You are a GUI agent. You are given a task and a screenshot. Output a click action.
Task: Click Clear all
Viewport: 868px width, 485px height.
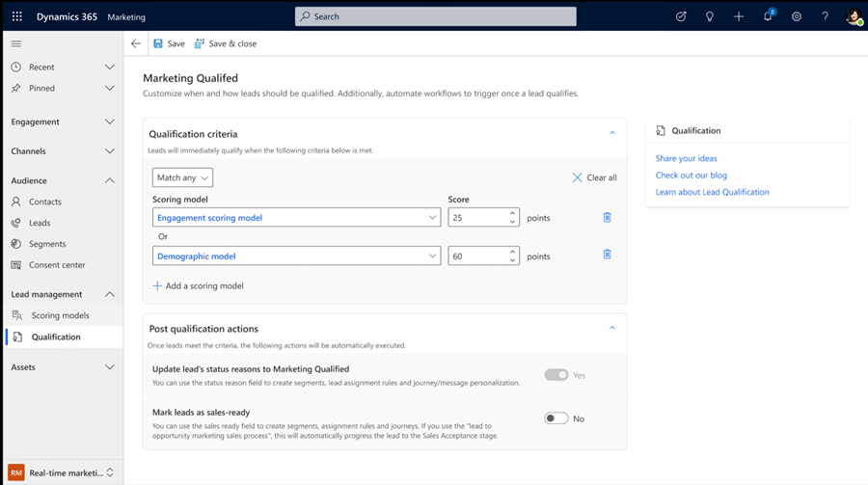[x=594, y=177]
